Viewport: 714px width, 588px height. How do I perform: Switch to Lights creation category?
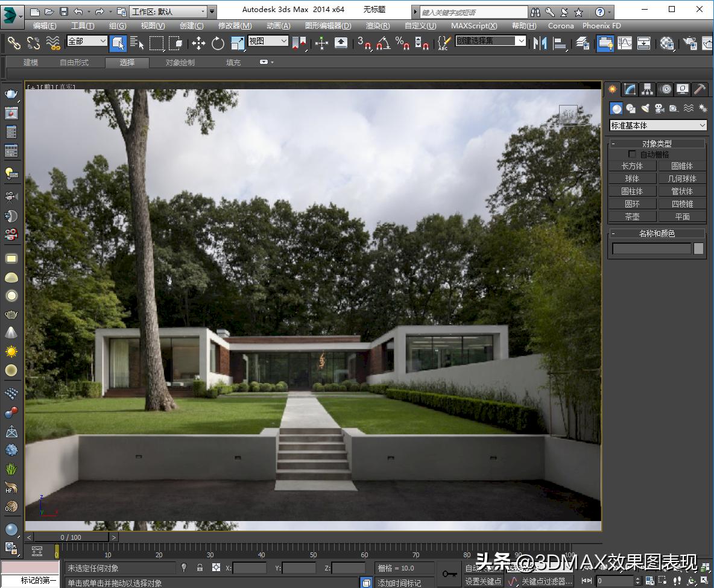[x=645, y=109]
